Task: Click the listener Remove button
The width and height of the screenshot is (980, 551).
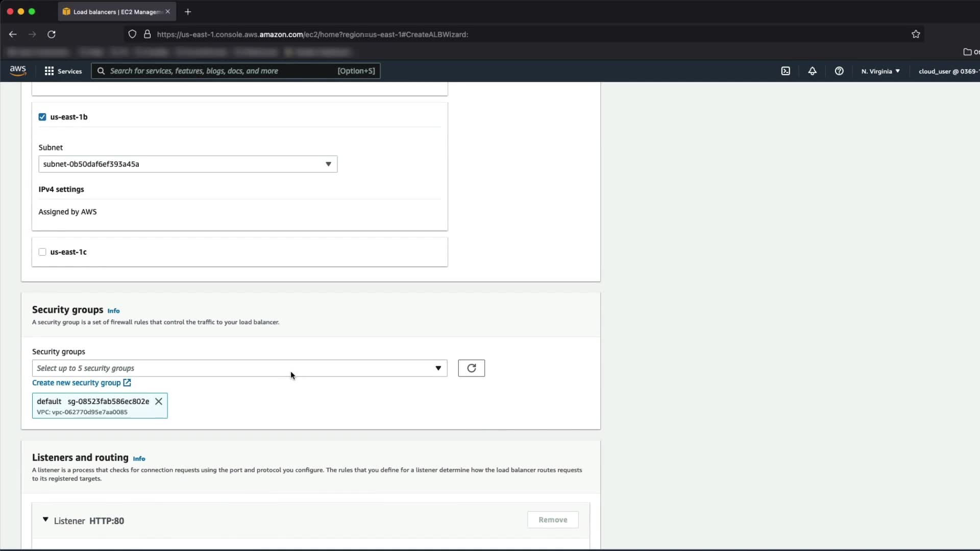Action: pos(553,520)
